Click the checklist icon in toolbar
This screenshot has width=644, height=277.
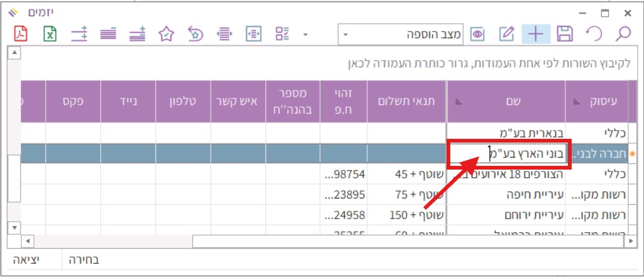coord(282,35)
